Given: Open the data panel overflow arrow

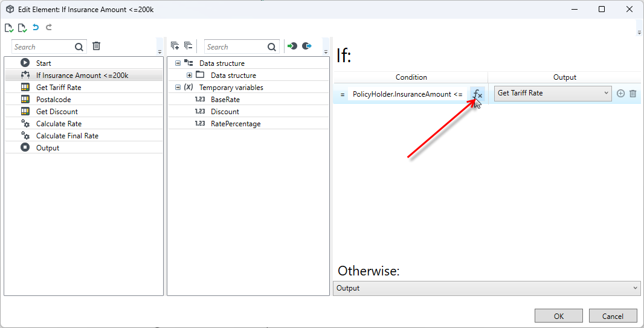Looking at the screenshot, I should pyautogui.click(x=326, y=52).
